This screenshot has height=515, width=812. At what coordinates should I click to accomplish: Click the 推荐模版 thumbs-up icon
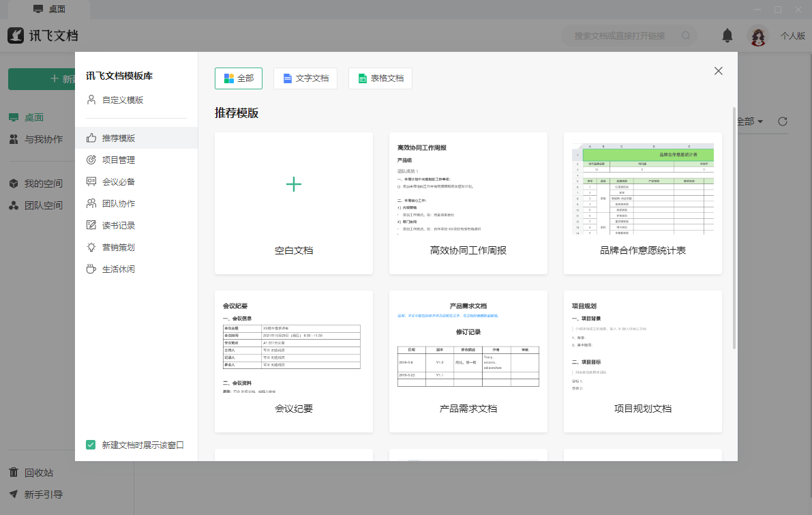pos(91,138)
